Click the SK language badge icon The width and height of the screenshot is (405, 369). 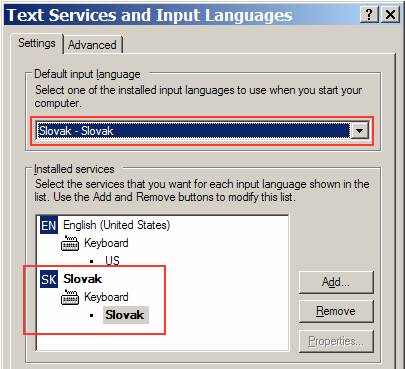[49, 279]
